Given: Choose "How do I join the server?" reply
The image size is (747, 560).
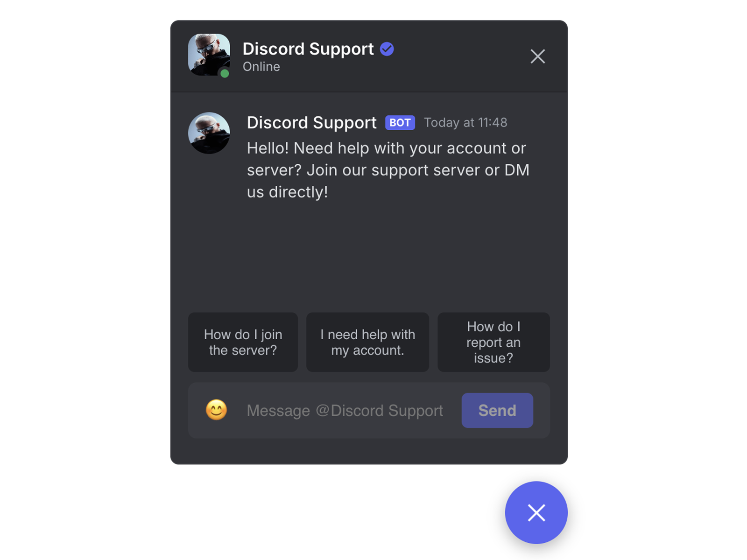Looking at the screenshot, I should point(243,342).
